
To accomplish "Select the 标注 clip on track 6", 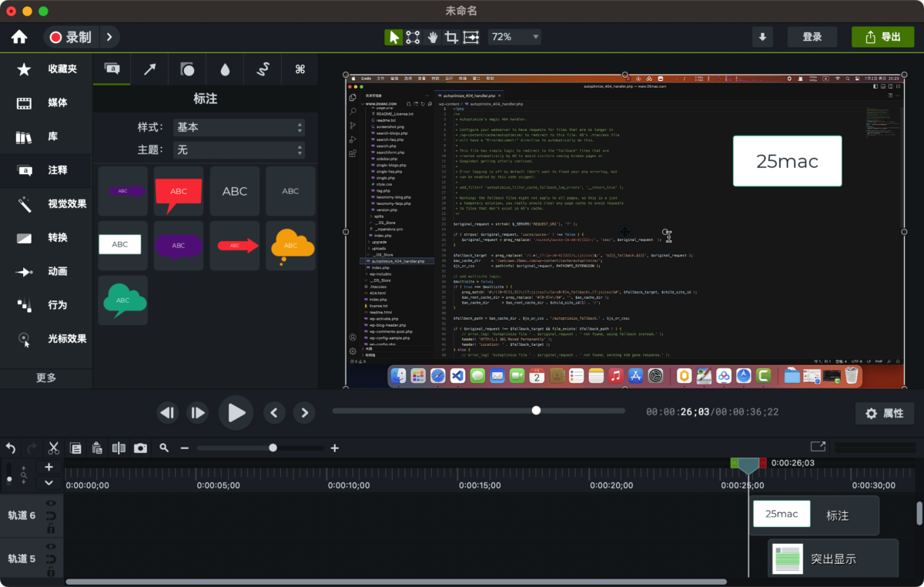I will 815,515.
